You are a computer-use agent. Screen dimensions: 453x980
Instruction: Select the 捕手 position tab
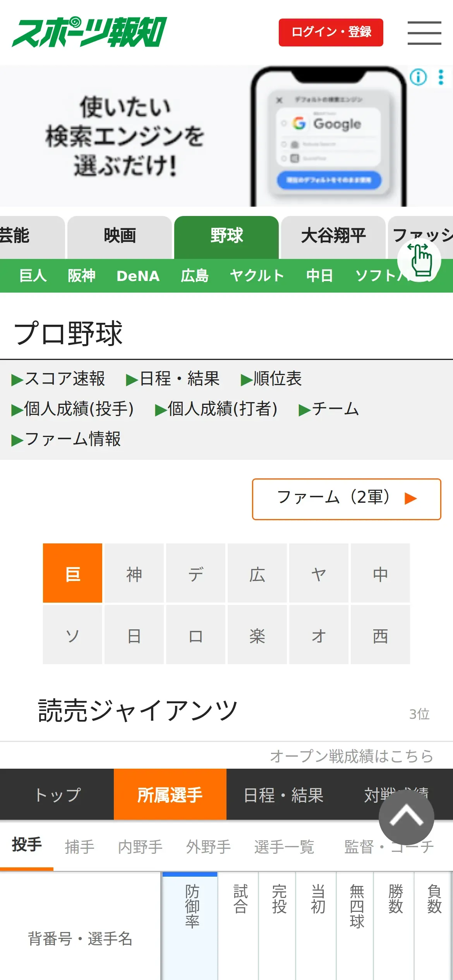(79, 846)
